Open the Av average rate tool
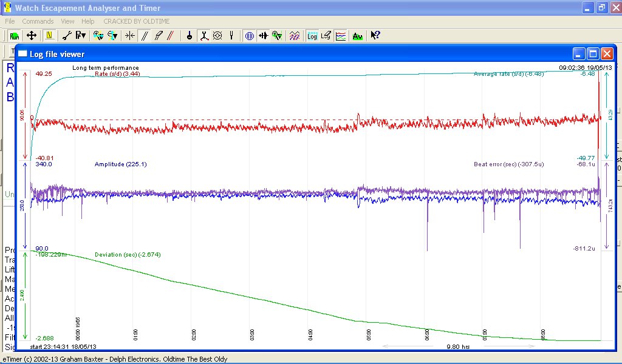This screenshot has height=364, width=622. click(x=358, y=36)
